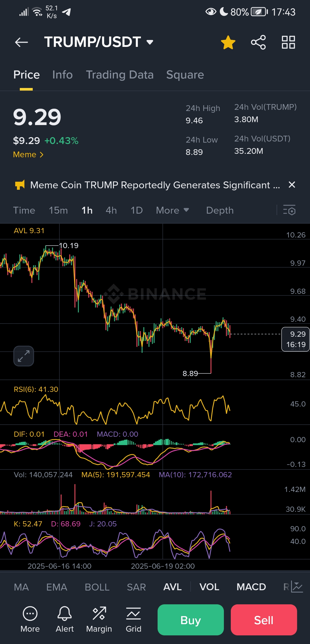Tap the MACD: 0.00 label

click(117, 434)
